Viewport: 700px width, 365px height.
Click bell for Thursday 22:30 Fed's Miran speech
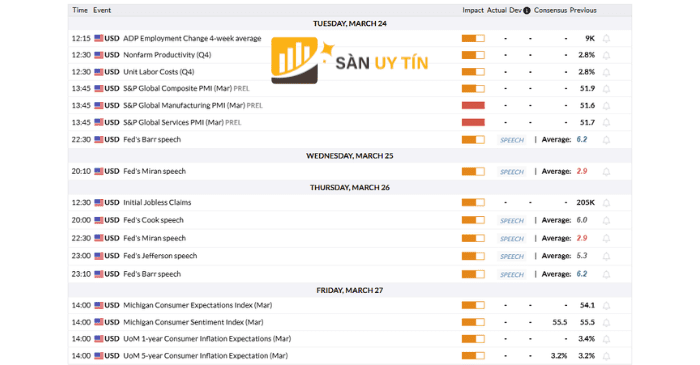606,238
